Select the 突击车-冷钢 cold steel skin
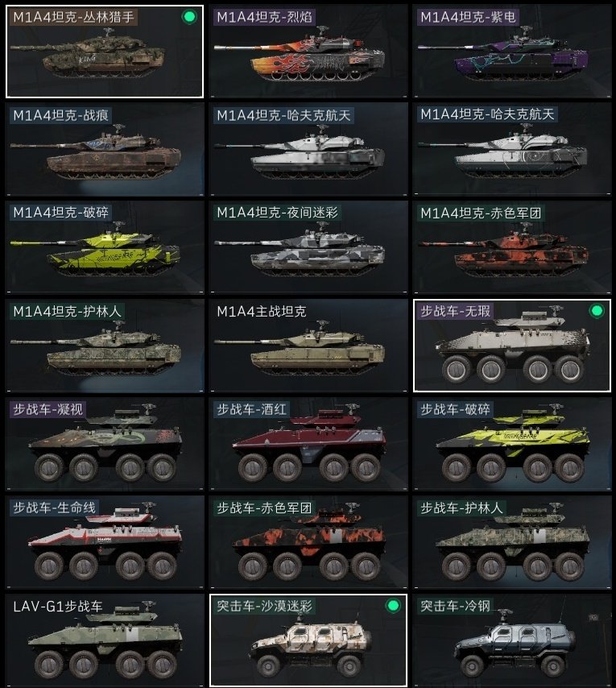Image resolution: width=616 pixels, height=688 pixels. [512, 640]
